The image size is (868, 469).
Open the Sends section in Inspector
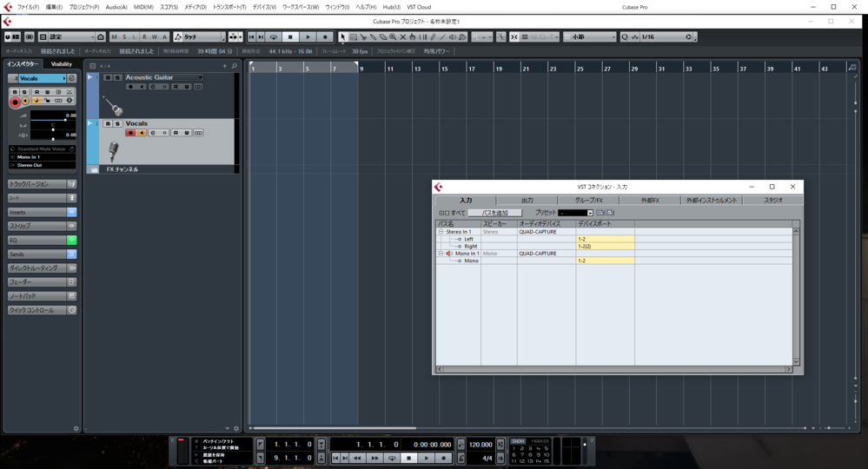point(37,254)
